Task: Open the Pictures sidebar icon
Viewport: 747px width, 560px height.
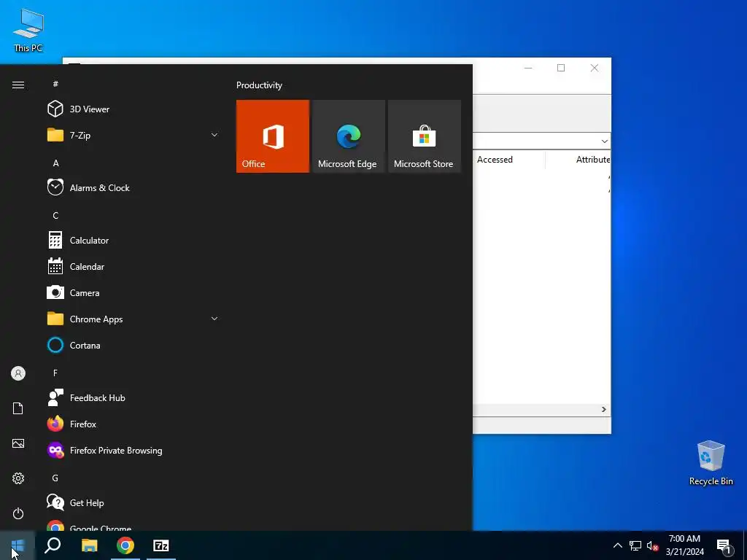Action: pyautogui.click(x=18, y=443)
